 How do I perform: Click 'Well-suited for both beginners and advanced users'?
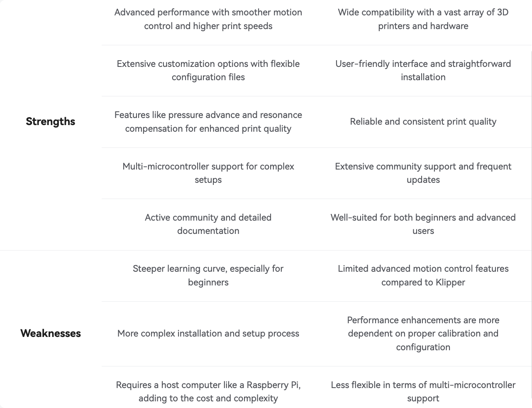423,224
